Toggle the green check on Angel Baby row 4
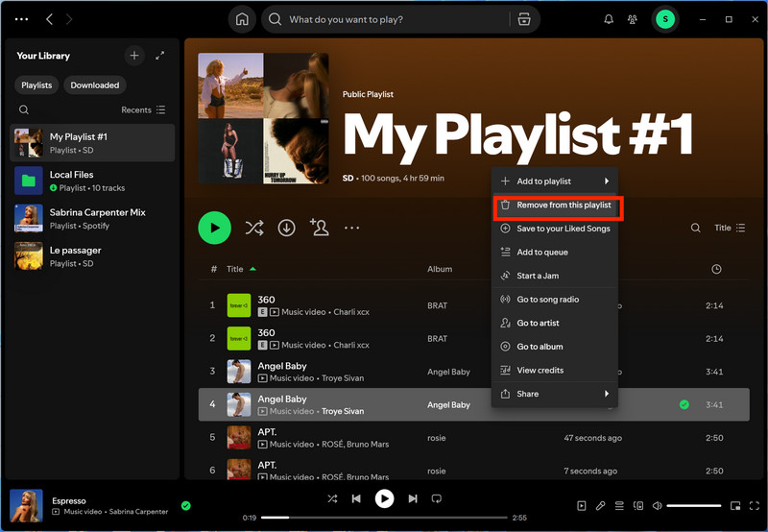This screenshot has height=532, width=768. pyautogui.click(x=684, y=404)
